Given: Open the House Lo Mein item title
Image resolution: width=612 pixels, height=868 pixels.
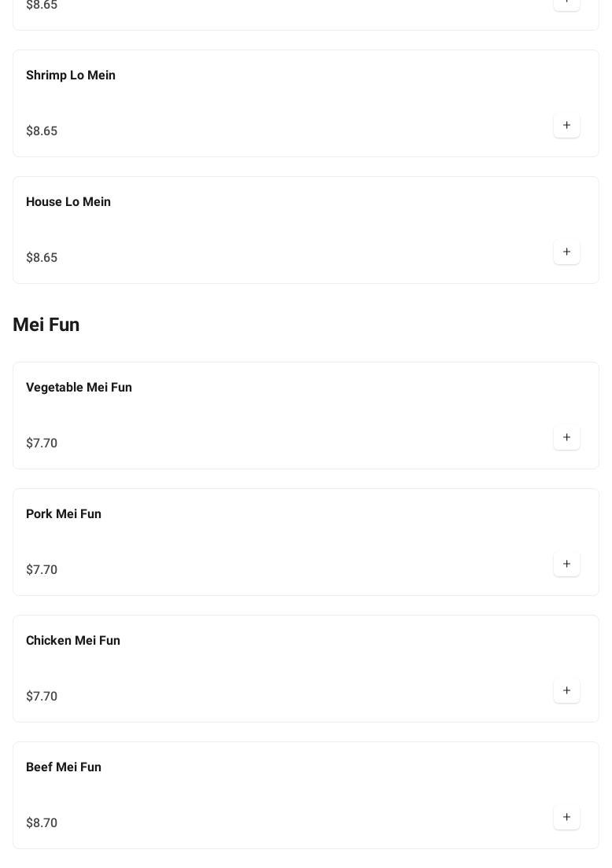Looking at the screenshot, I should (68, 202).
